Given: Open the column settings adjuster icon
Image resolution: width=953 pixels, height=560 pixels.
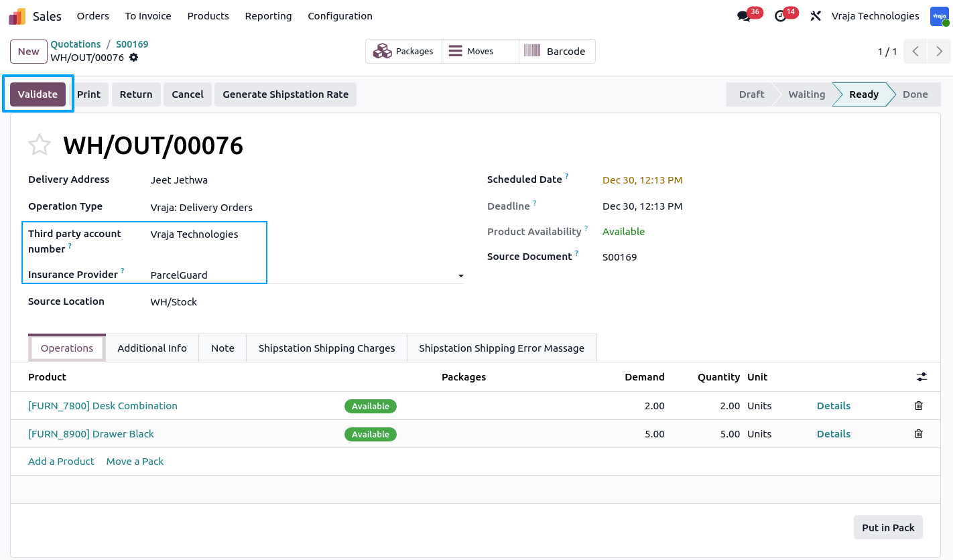Looking at the screenshot, I should click(922, 377).
